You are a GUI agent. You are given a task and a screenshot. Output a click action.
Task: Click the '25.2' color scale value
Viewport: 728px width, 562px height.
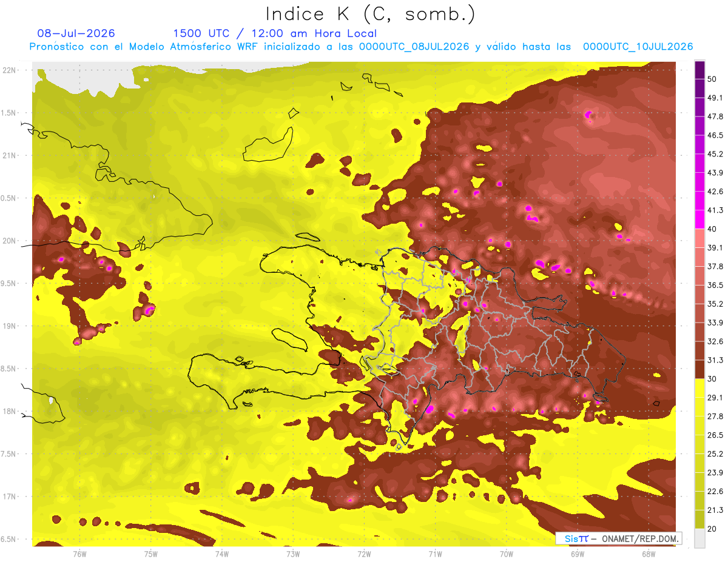click(715, 453)
